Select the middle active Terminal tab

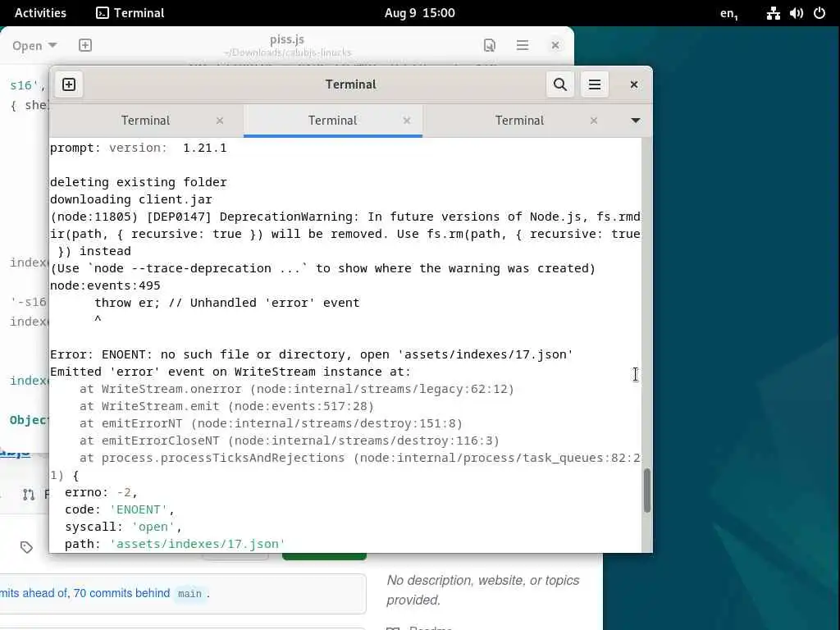[x=332, y=121]
